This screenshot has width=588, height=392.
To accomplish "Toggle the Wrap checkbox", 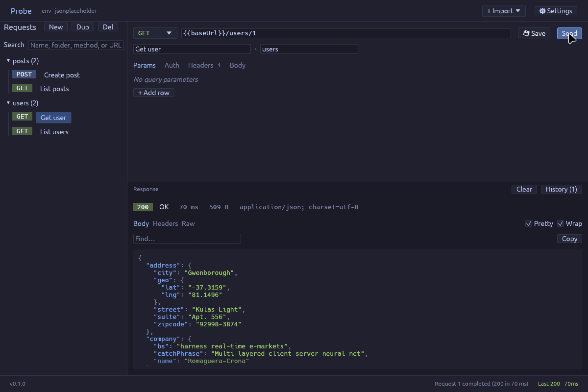I will pyautogui.click(x=561, y=223).
